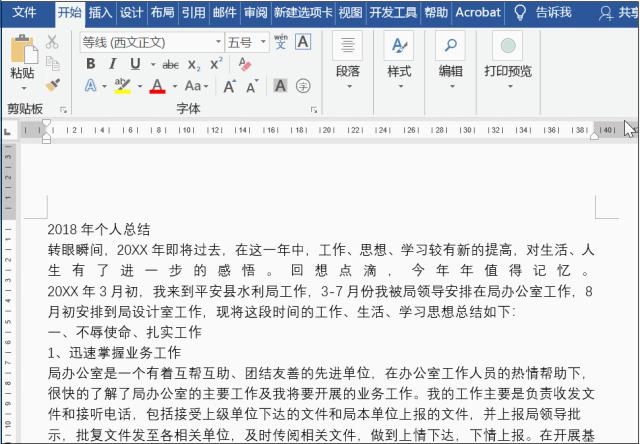The image size is (640, 444).
Task: Open the 邮件 Mailings tab
Action: point(224,12)
